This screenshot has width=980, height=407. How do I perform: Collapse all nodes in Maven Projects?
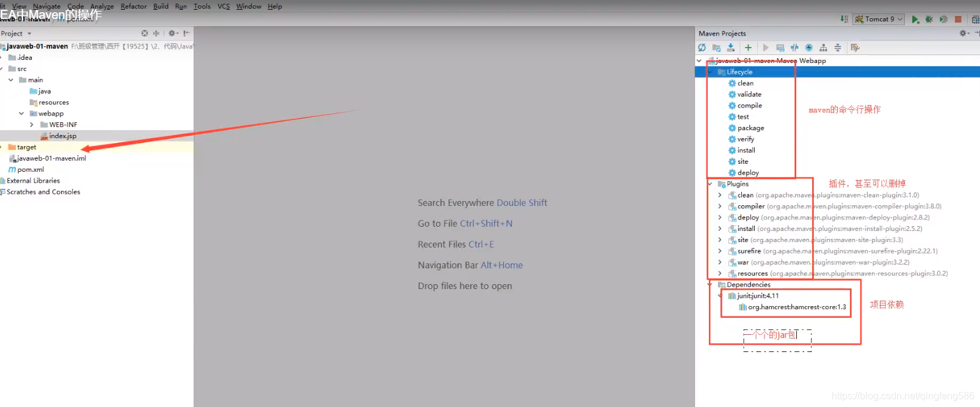click(x=838, y=48)
